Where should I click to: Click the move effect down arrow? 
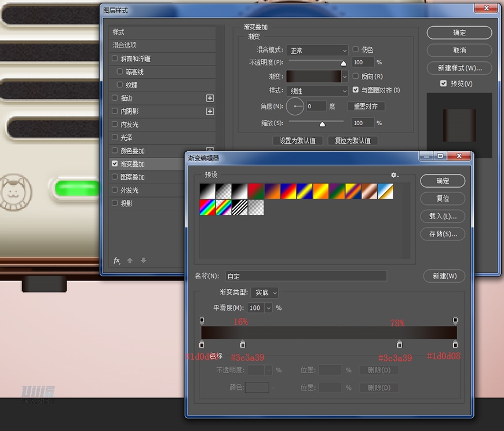pyautogui.click(x=143, y=261)
